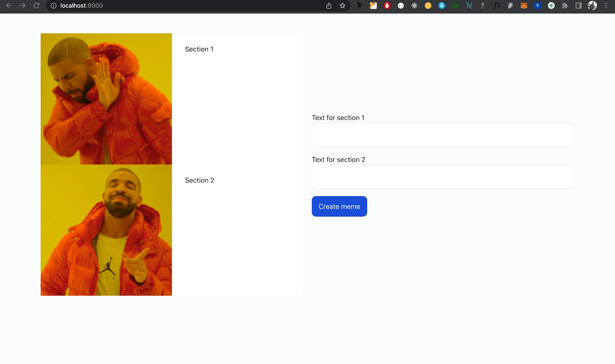Image resolution: width=615 pixels, height=364 pixels.
Task: Open the green bw extension
Action: pyautogui.click(x=455, y=6)
